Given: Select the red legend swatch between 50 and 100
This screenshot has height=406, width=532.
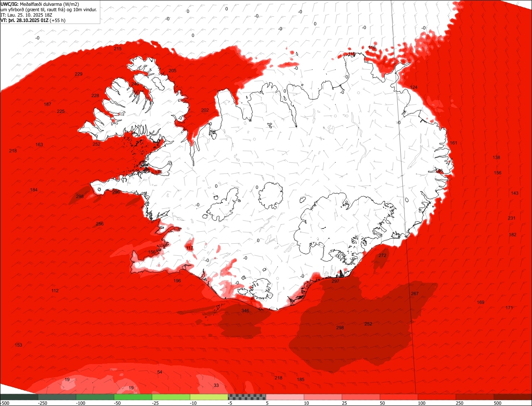Looking at the screenshot, I should (399, 397).
